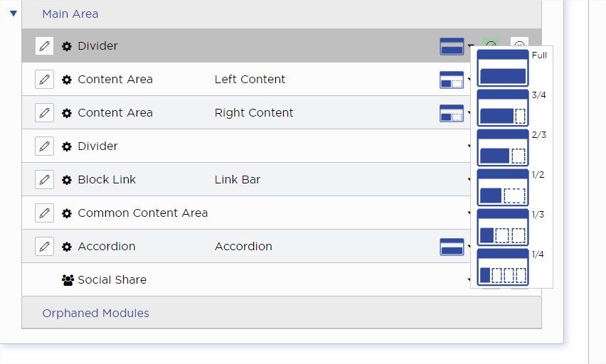This screenshot has height=364, width=606.
Task: Select the Common Content Area row
Action: coord(246,213)
